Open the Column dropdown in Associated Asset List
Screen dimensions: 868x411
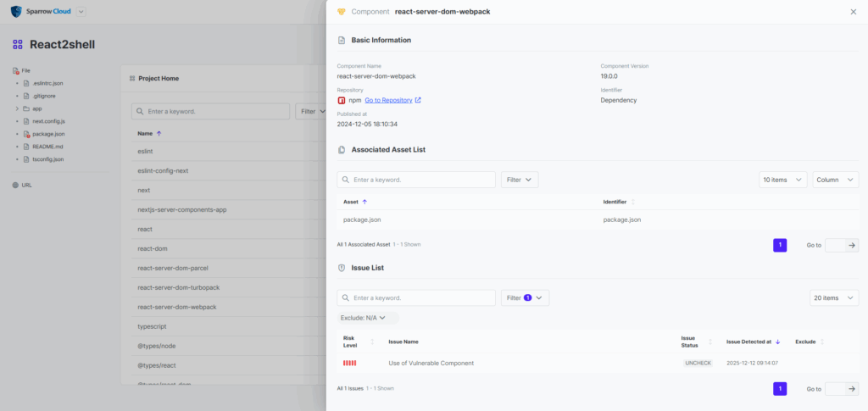[x=835, y=180]
